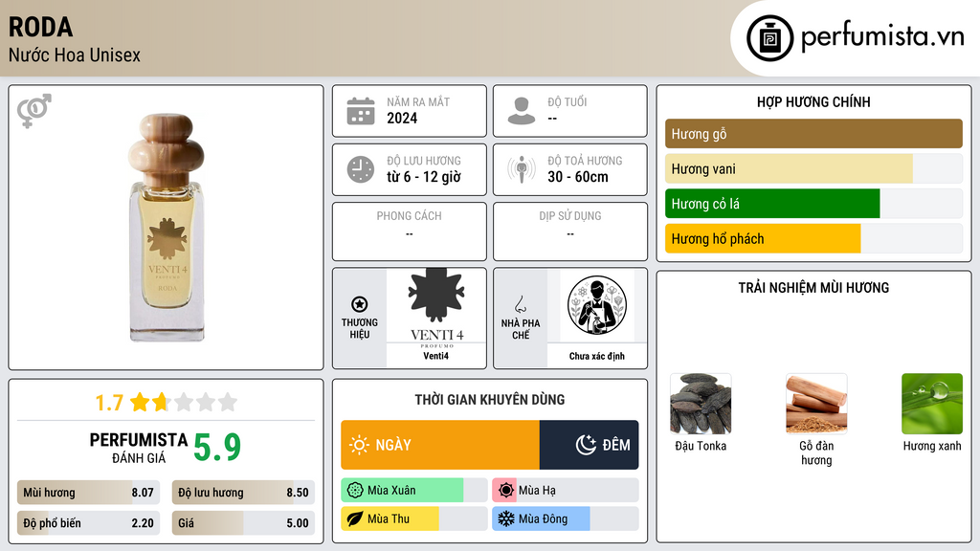980x551 pixels.
Task: Click the Mùa Đông season bar
Action: point(565,519)
